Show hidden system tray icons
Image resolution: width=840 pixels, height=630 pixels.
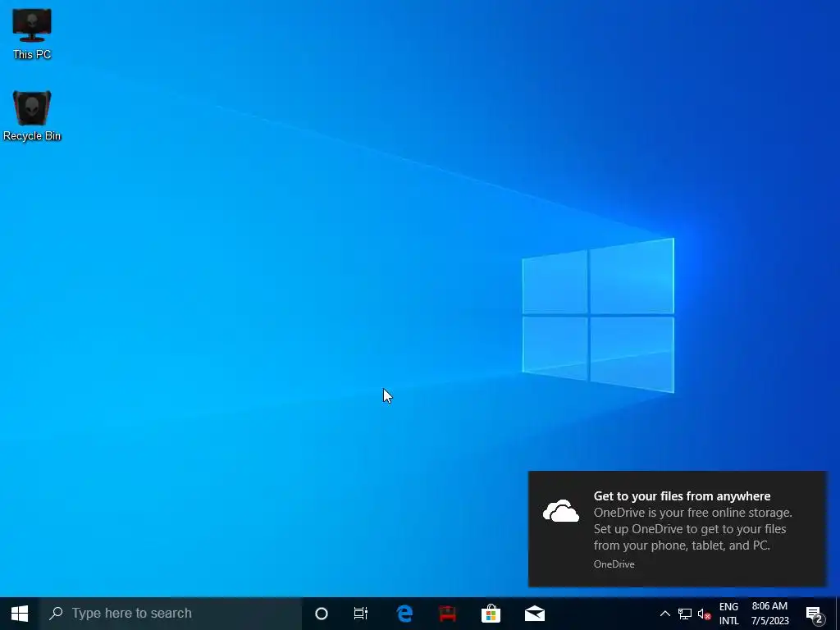pyautogui.click(x=664, y=614)
